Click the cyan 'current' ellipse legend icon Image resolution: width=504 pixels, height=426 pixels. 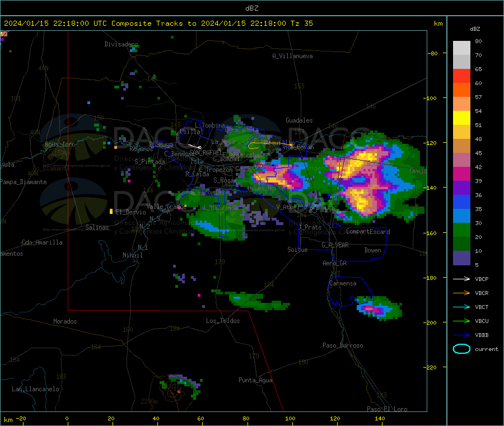tap(461, 349)
